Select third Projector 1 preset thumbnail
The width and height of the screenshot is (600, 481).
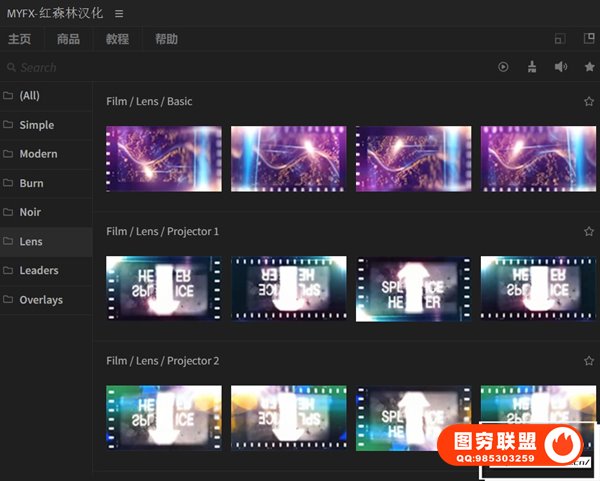coord(413,288)
